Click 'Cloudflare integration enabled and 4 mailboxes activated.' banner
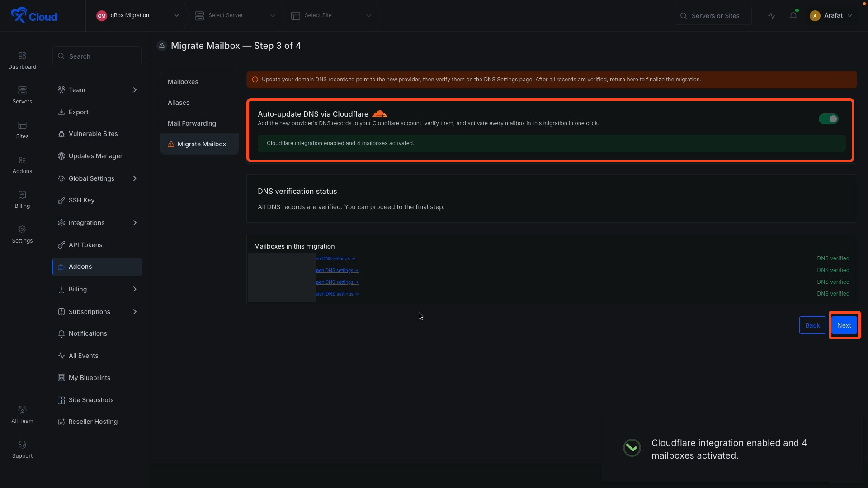 (551, 143)
